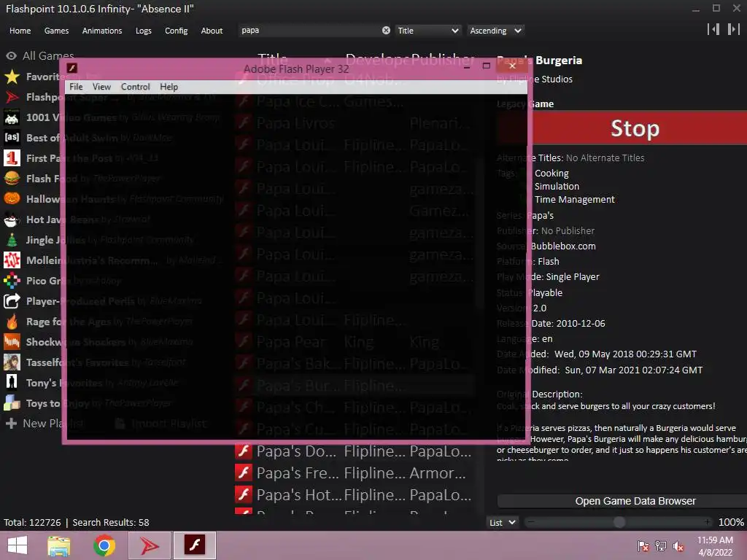Viewport: 747px width, 560px height.
Task: Go to the Animations tab
Action: 102,31
